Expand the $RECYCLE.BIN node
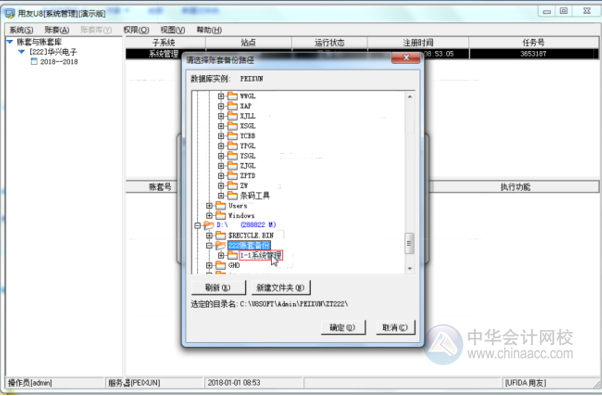602x396 pixels. pyautogui.click(x=209, y=235)
